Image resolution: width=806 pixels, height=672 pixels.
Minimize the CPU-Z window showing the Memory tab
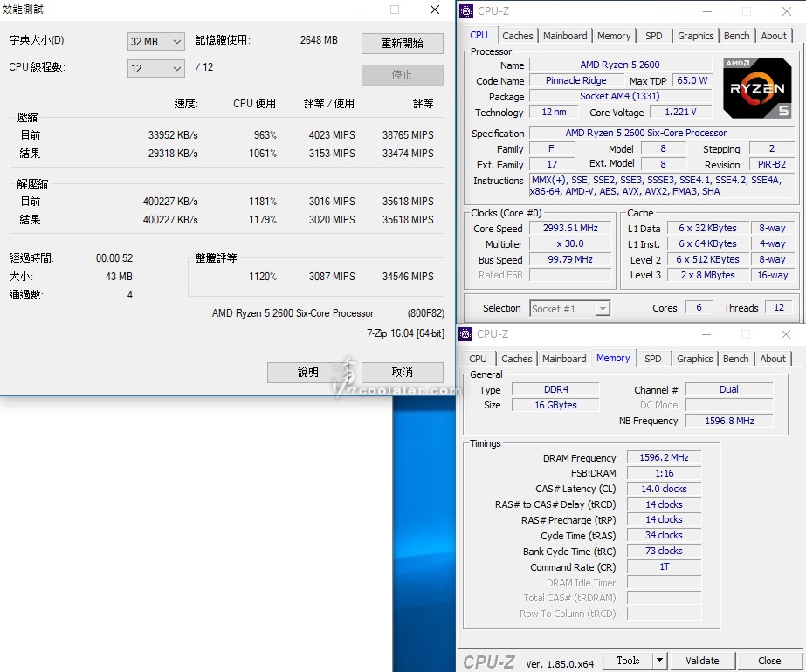706,334
